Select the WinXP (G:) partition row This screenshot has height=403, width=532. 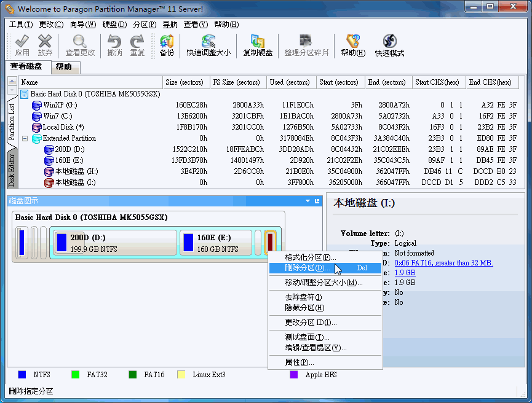268,105
